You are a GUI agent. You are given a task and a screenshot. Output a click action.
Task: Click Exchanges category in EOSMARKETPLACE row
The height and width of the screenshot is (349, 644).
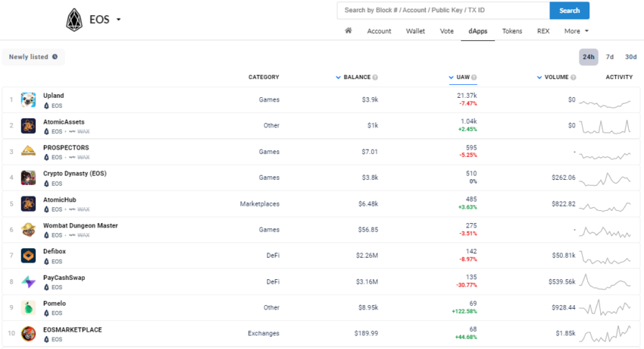coord(263,333)
